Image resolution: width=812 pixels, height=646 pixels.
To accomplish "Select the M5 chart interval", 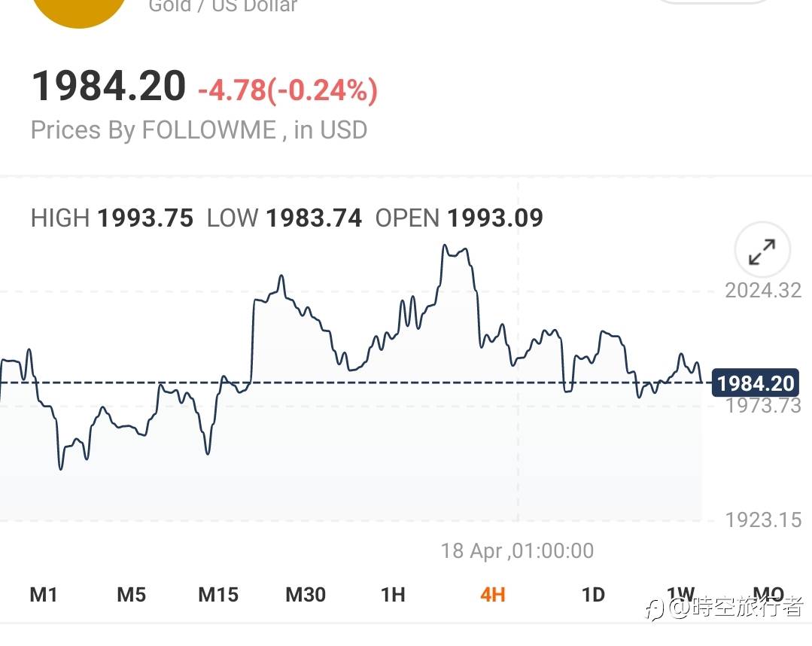I will (131, 595).
